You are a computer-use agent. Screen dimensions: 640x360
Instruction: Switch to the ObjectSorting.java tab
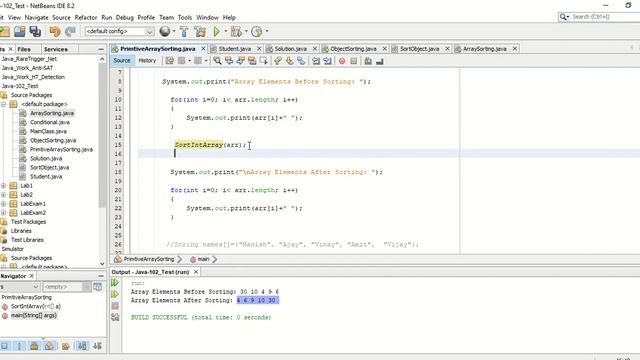click(353, 49)
